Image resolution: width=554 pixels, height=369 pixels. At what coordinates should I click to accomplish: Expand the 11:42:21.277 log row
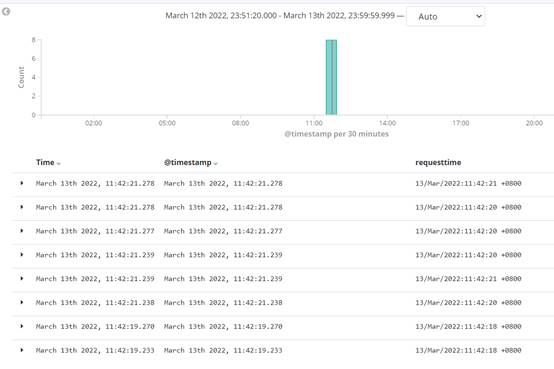[22, 231]
